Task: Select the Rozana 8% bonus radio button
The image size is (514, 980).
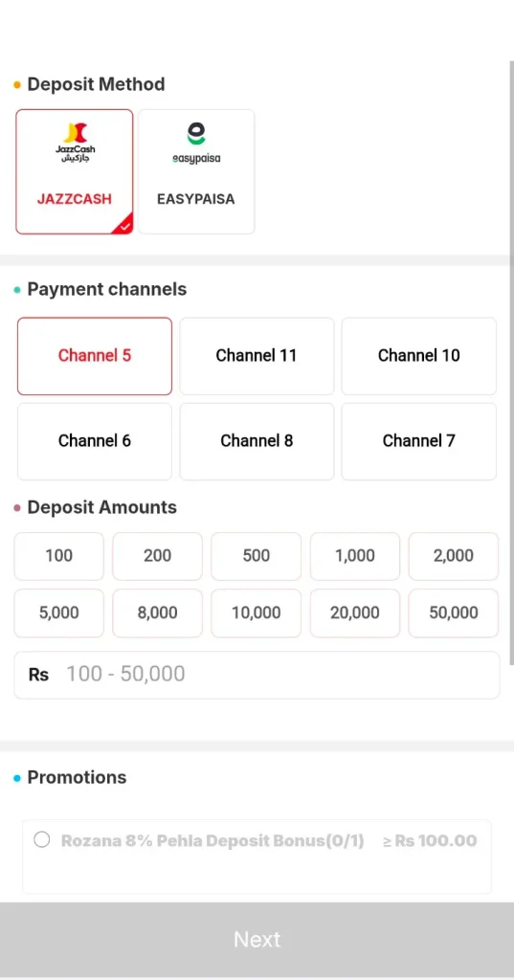Action: [x=42, y=839]
